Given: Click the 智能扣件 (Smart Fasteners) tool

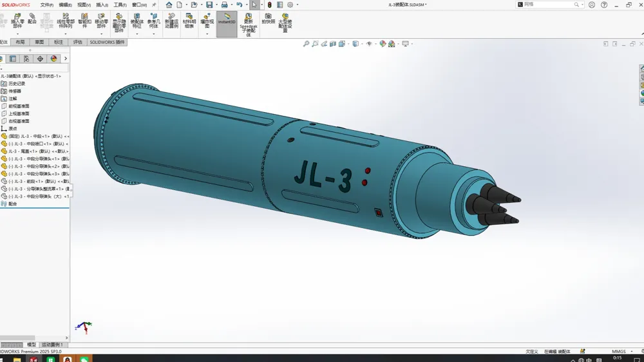Looking at the screenshot, I should click(x=84, y=21).
